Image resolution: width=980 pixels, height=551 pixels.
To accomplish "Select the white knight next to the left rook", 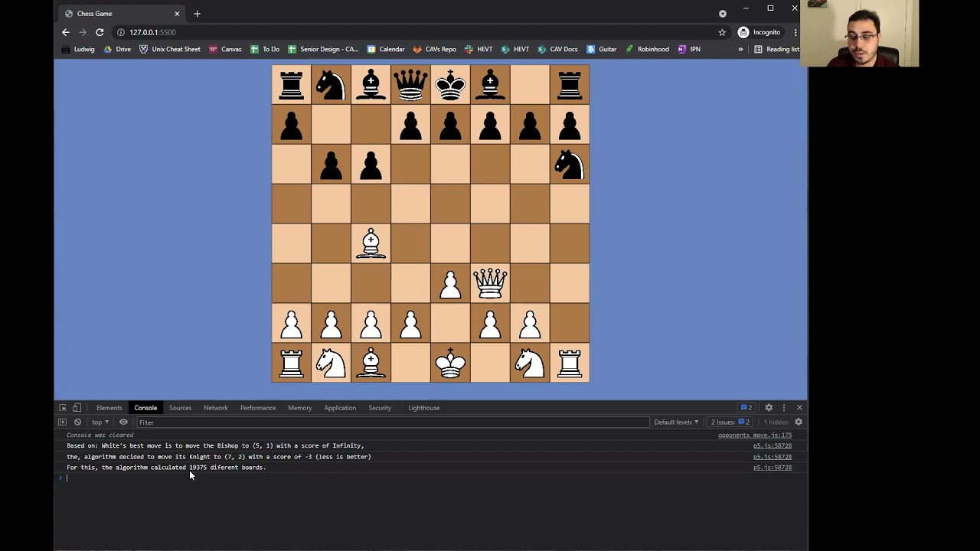I will tap(331, 363).
